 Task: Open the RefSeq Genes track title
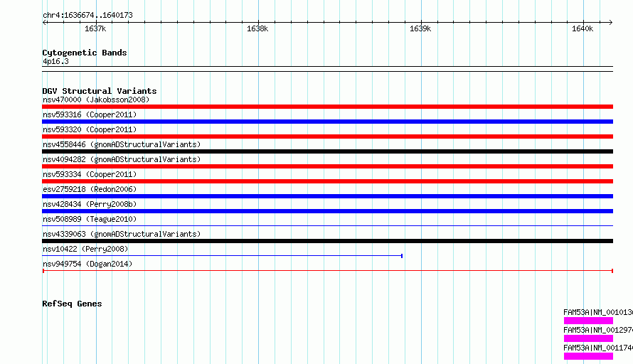pos(72,304)
